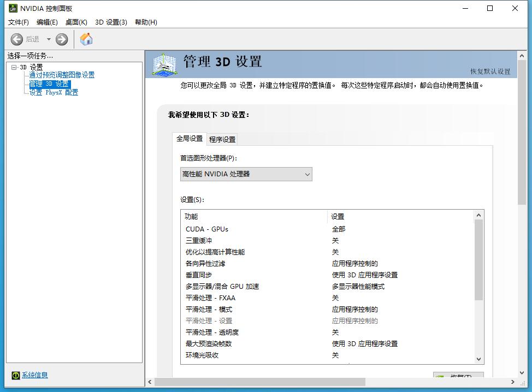The width and height of the screenshot is (532, 392).
Task: Open the 编辑(E) menu
Action: (47, 22)
